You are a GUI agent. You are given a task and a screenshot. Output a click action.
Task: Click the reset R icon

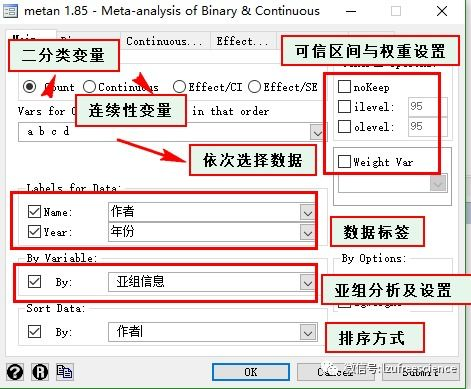click(x=40, y=372)
